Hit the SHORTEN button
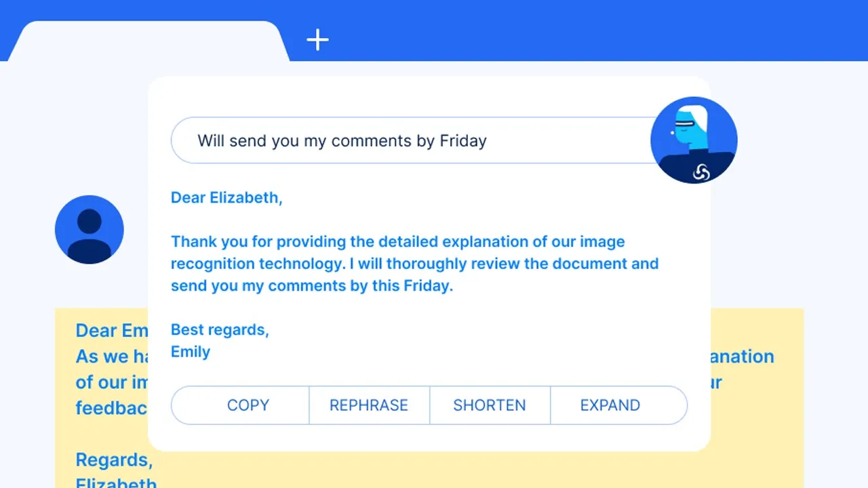 tap(490, 405)
